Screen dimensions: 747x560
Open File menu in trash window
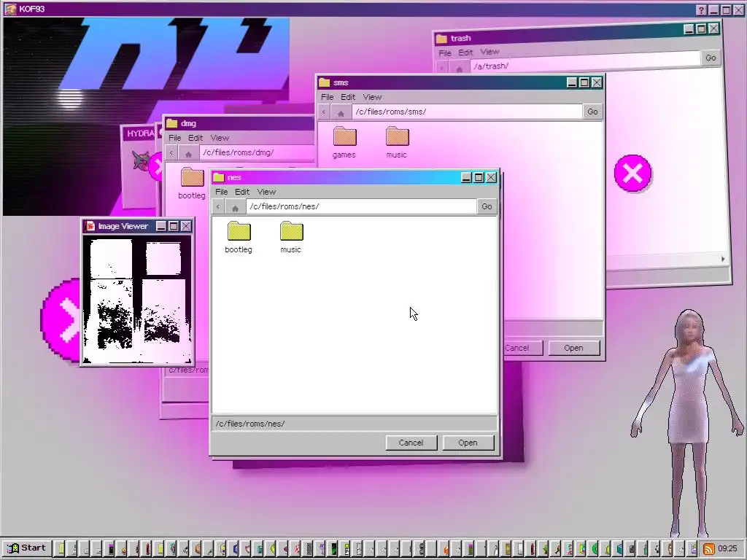pos(445,52)
